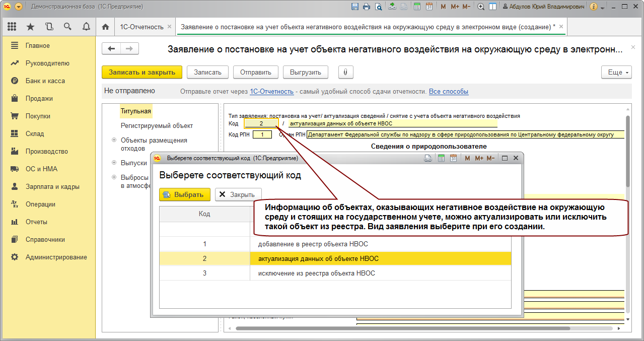
Task: Click the save diskette icon in title bar
Action: 354,7
